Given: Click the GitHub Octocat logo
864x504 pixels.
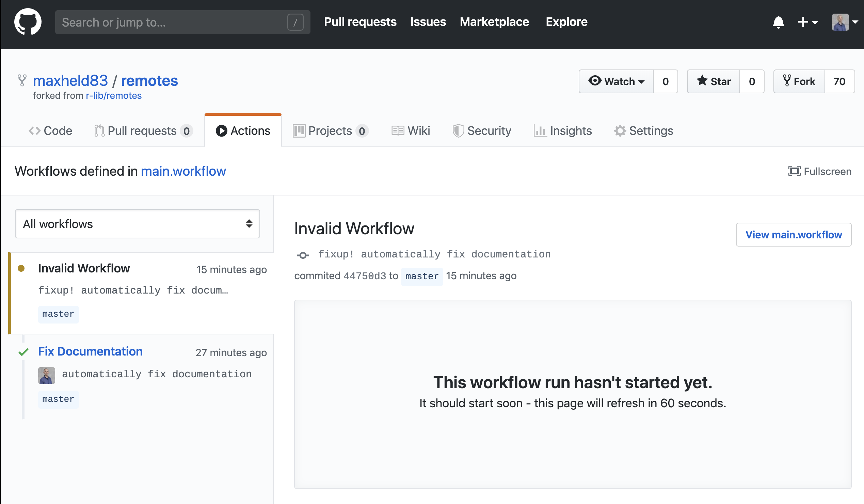Looking at the screenshot, I should (28, 22).
